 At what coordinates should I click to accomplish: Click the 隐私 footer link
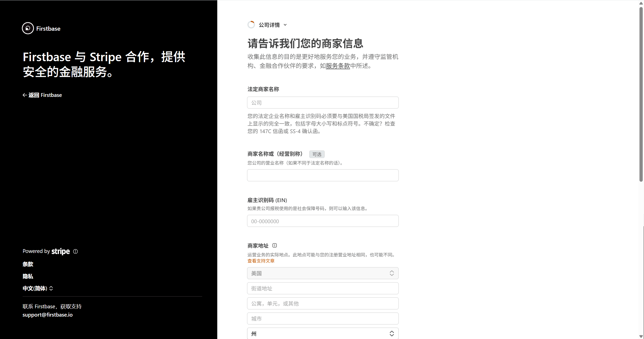point(28,276)
